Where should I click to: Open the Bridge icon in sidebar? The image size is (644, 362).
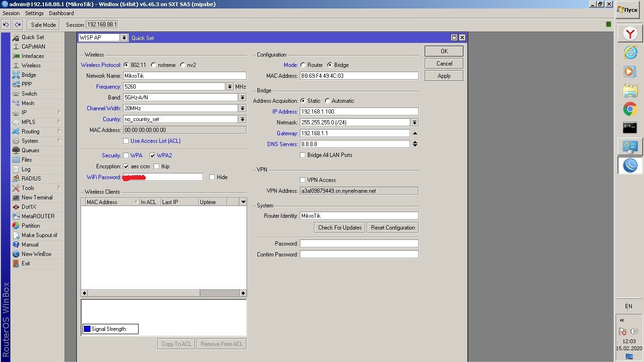[16, 75]
